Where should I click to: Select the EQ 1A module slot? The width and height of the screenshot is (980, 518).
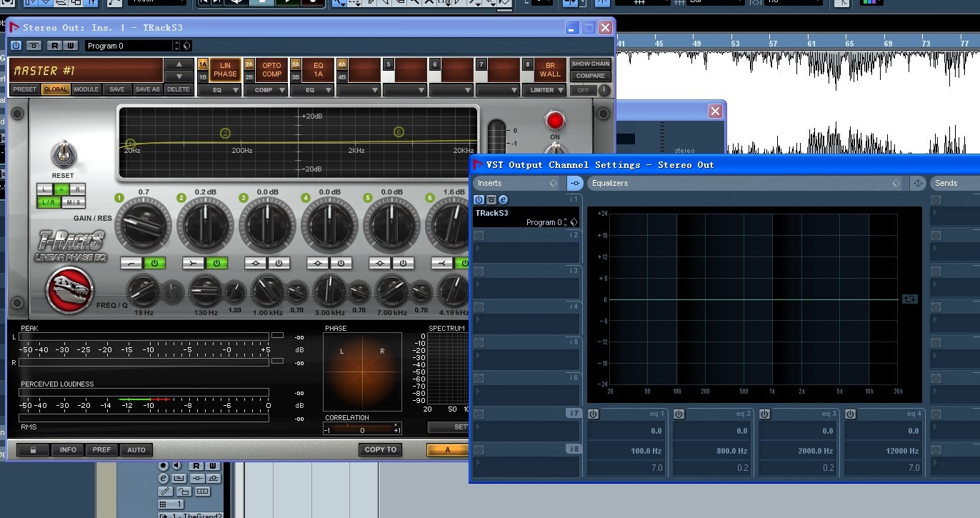pos(319,70)
